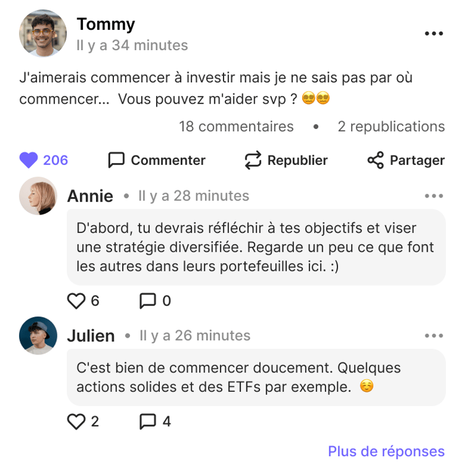
Task: View the 2 republications
Action: click(391, 126)
